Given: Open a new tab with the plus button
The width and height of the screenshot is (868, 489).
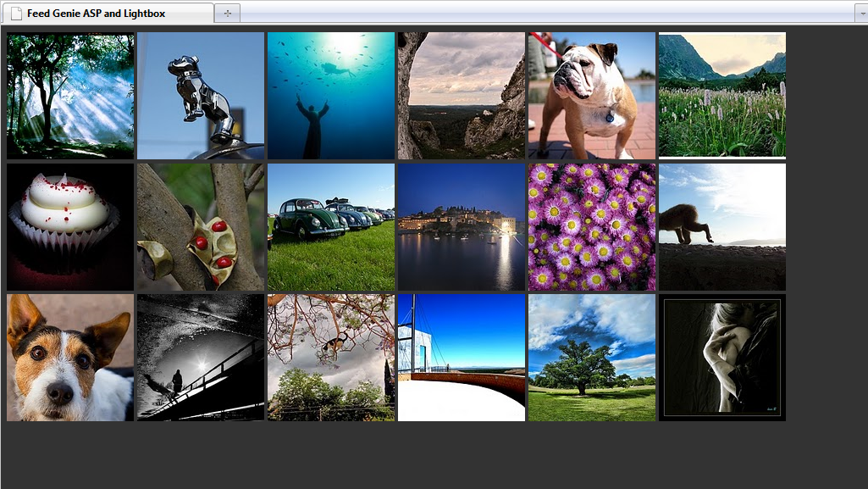Looking at the screenshot, I should 228,14.
